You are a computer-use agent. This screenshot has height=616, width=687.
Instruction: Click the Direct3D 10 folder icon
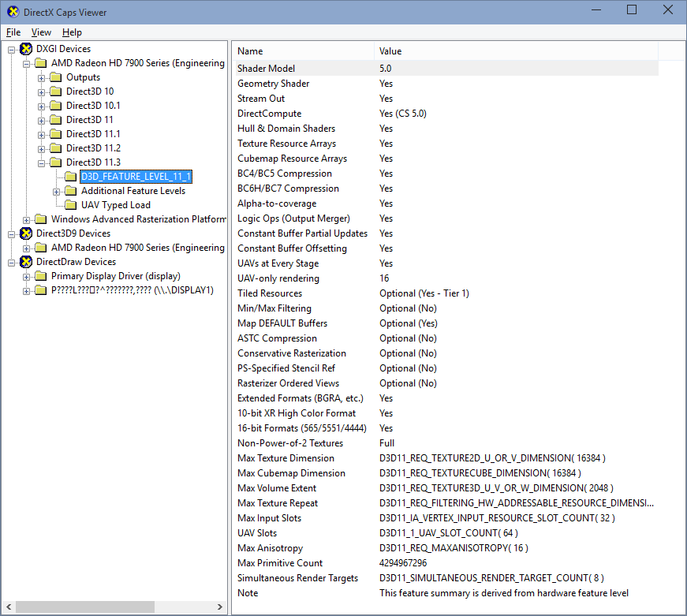pos(56,91)
